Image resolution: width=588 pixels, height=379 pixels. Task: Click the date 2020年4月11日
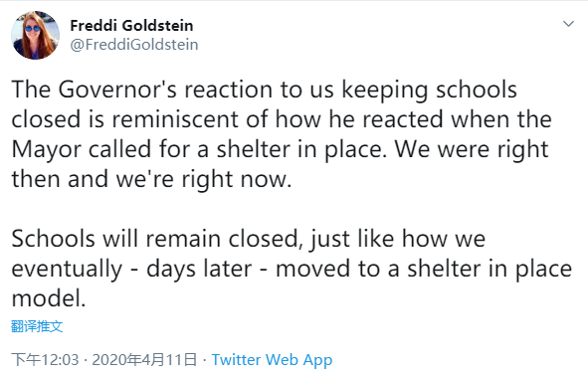click(x=144, y=359)
